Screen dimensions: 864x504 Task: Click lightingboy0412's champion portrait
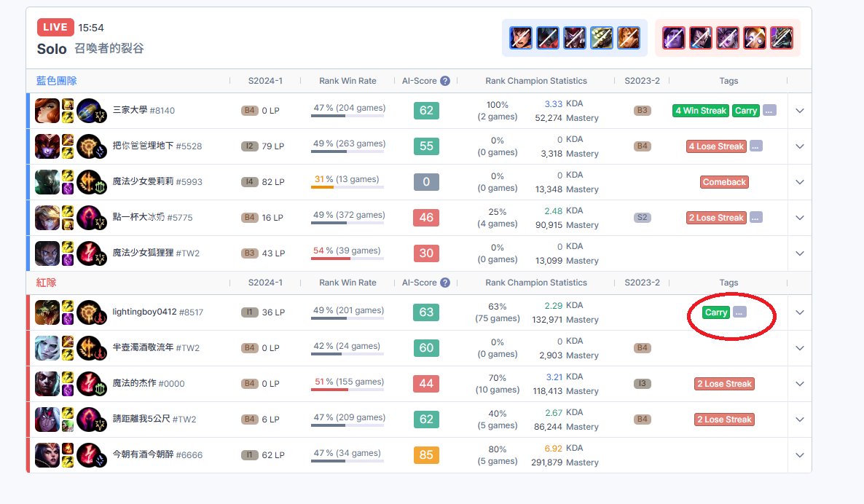[47, 312]
